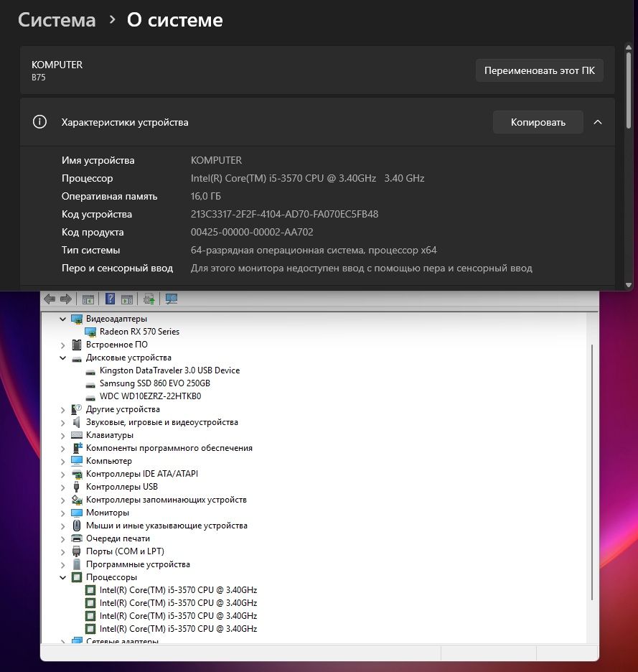Click the Контроллеры USB plug icon

[76, 487]
